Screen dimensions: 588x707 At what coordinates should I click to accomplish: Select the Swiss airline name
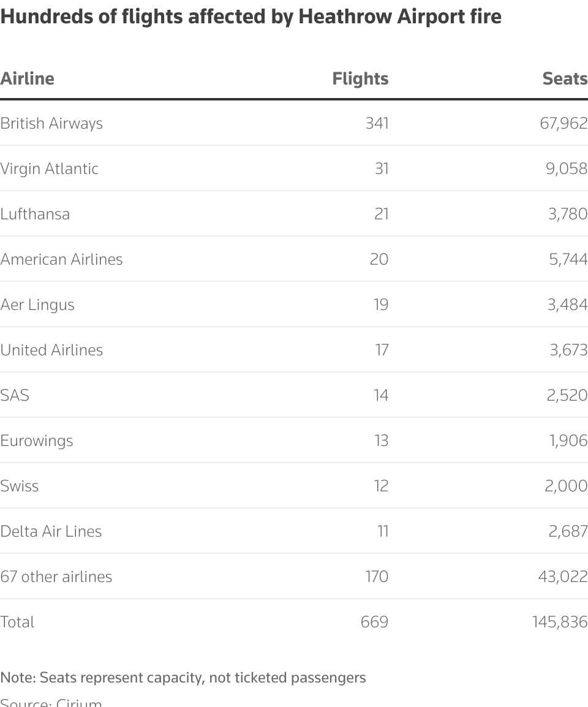[20, 486]
